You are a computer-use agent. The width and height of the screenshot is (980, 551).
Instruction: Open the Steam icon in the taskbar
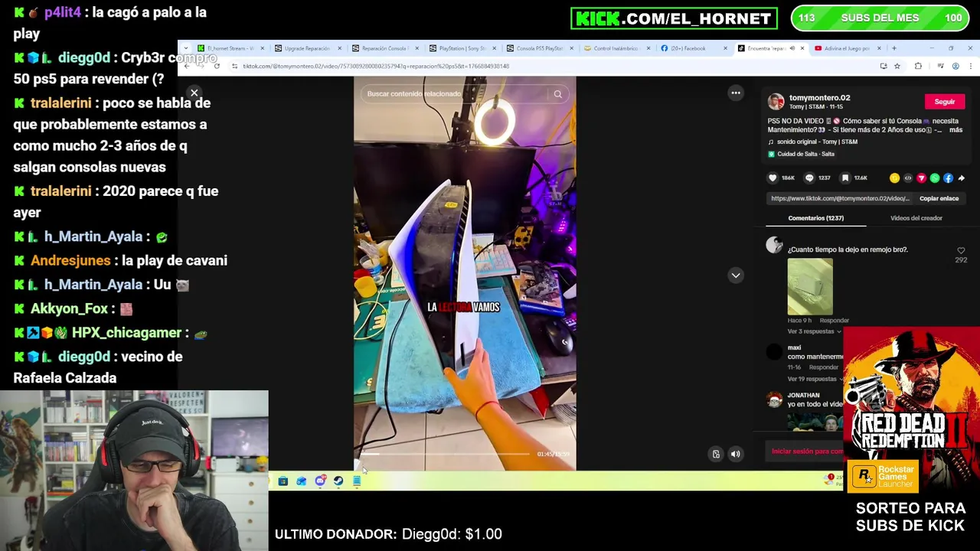click(x=338, y=481)
